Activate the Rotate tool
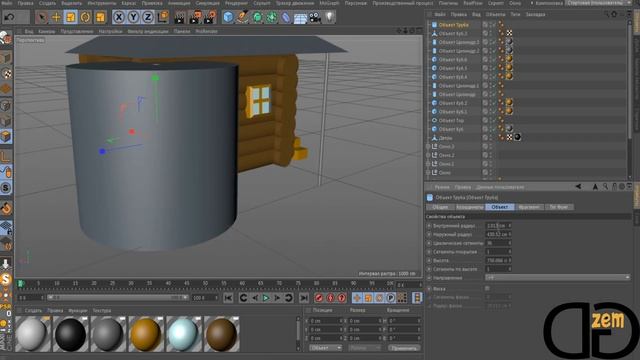This screenshot has width=640, height=360. pos(85,17)
